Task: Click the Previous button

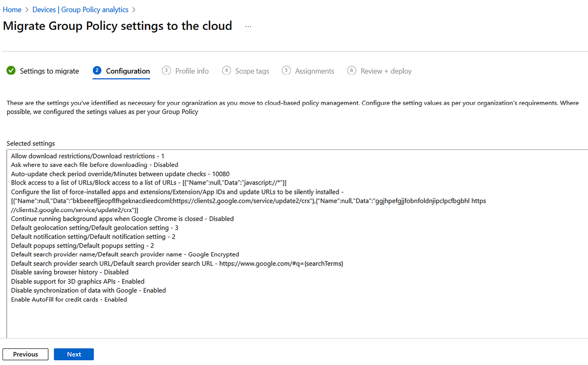Action: 25,354
